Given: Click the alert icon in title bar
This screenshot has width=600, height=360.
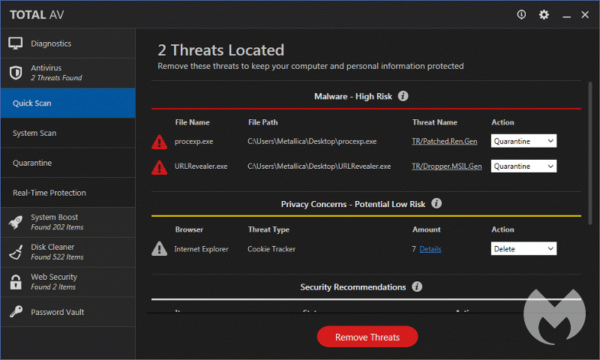Looking at the screenshot, I should (521, 15).
